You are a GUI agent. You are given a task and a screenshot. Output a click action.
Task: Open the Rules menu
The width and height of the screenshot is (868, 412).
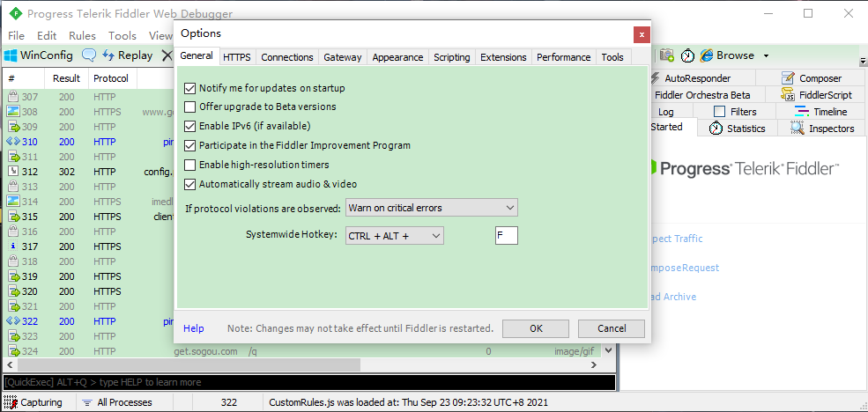click(82, 36)
